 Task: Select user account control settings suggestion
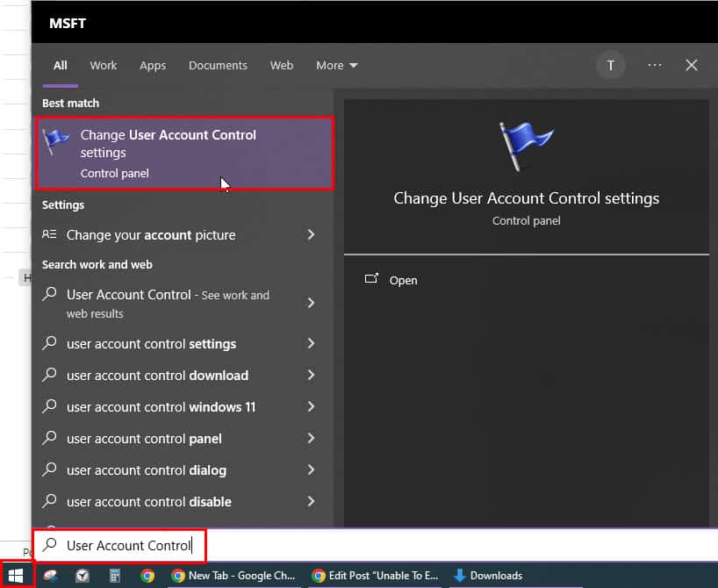coord(152,344)
